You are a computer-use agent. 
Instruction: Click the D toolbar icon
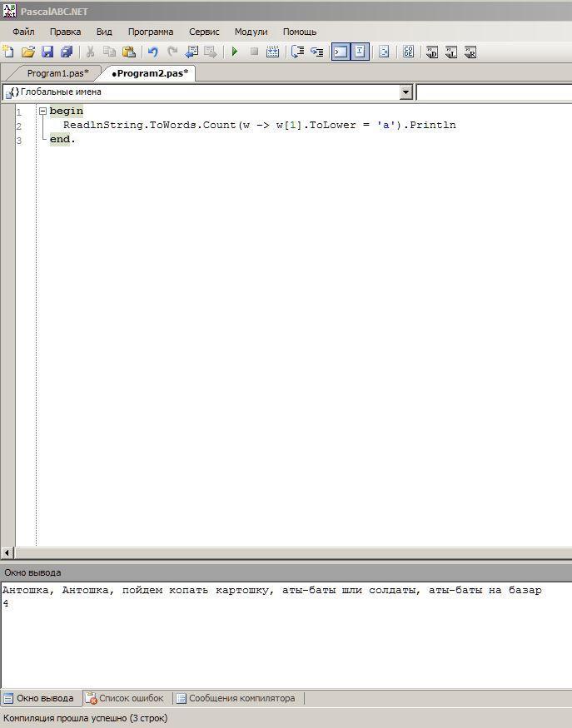point(432,52)
